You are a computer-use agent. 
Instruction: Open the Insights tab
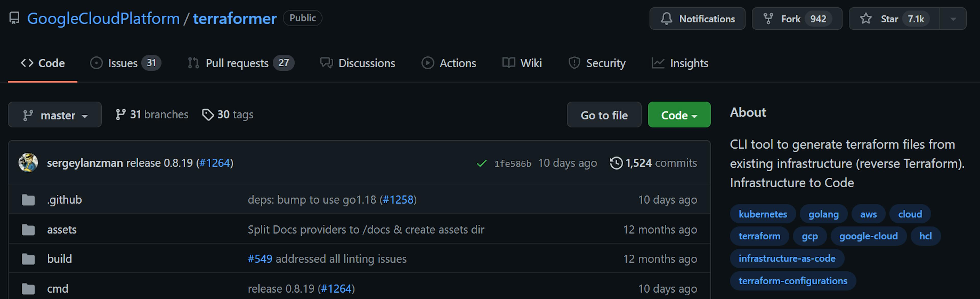tap(680, 63)
